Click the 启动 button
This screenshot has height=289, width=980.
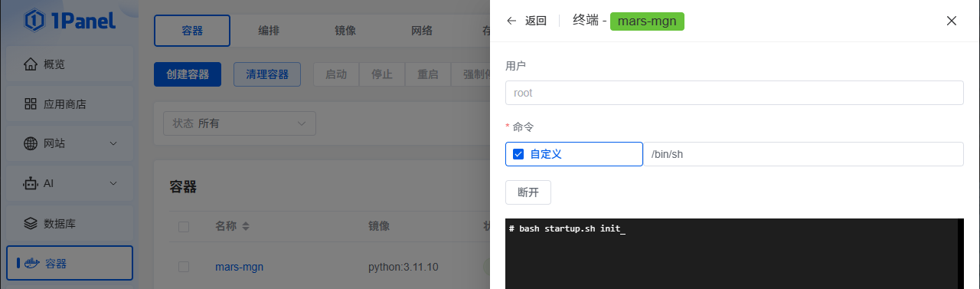pyautogui.click(x=336, y=74)
